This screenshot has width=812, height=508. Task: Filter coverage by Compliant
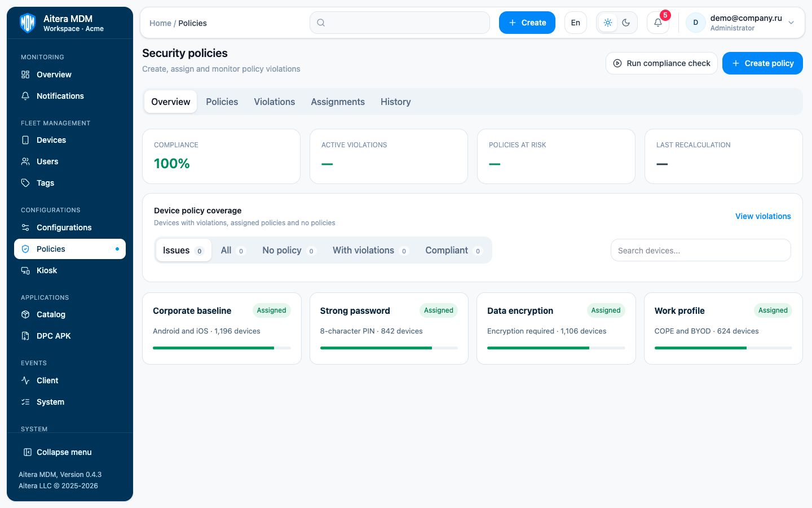pyautogui.click(x=454, y=250)
